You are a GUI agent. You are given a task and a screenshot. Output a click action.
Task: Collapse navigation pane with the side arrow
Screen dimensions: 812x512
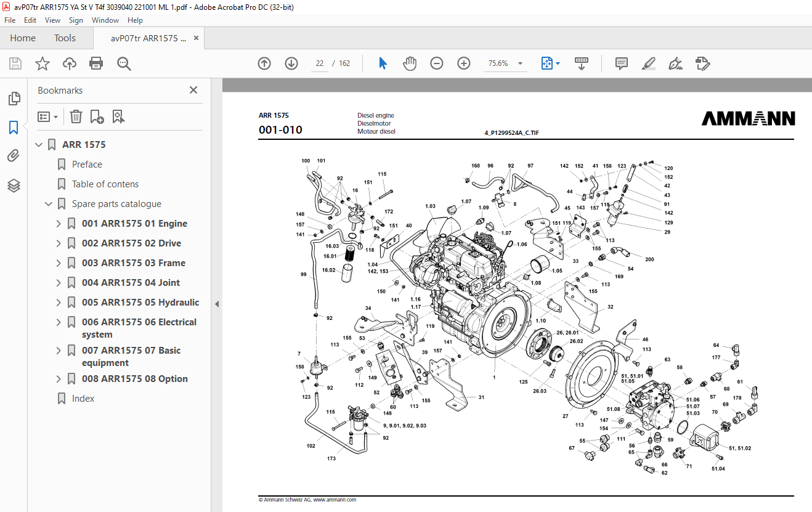[x=217, y=304]
